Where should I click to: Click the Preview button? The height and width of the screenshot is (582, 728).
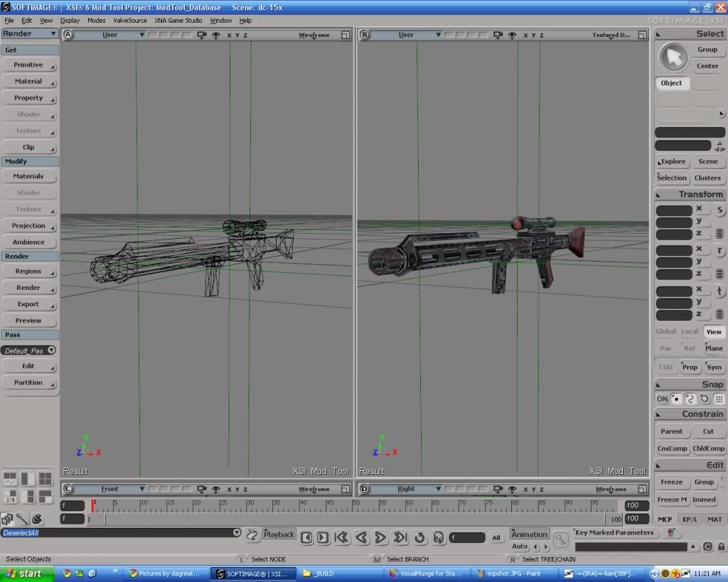click(28, 320)
